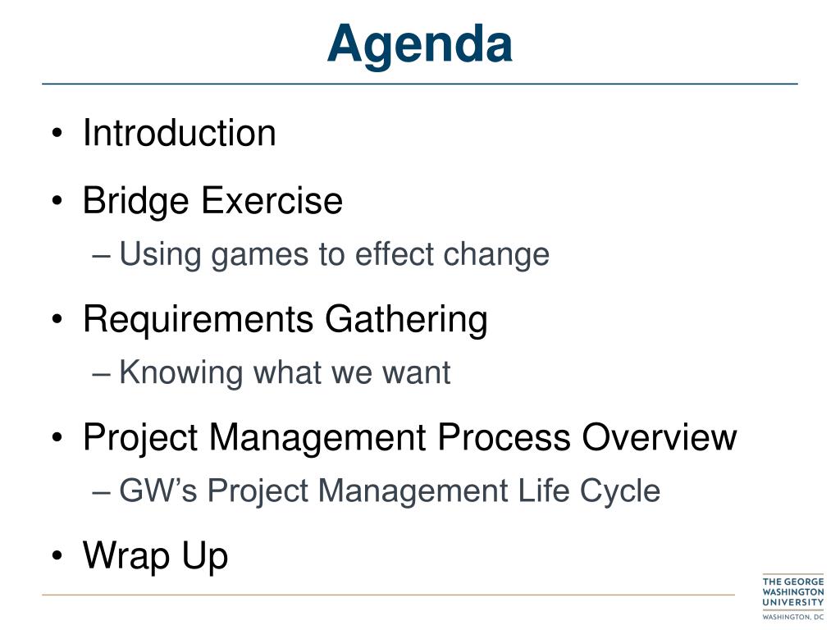Click the Knowing what we want subitem

pyautogui.click(x=285, y=372)
